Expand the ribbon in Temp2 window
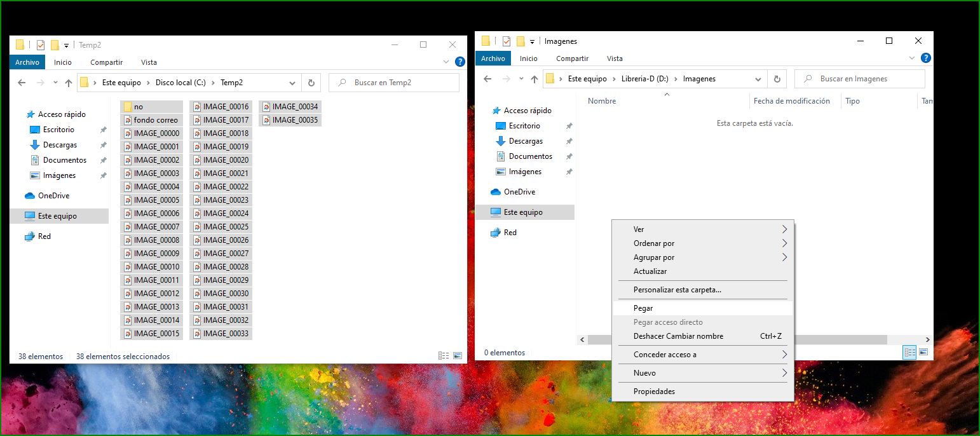 click(446, 62)
